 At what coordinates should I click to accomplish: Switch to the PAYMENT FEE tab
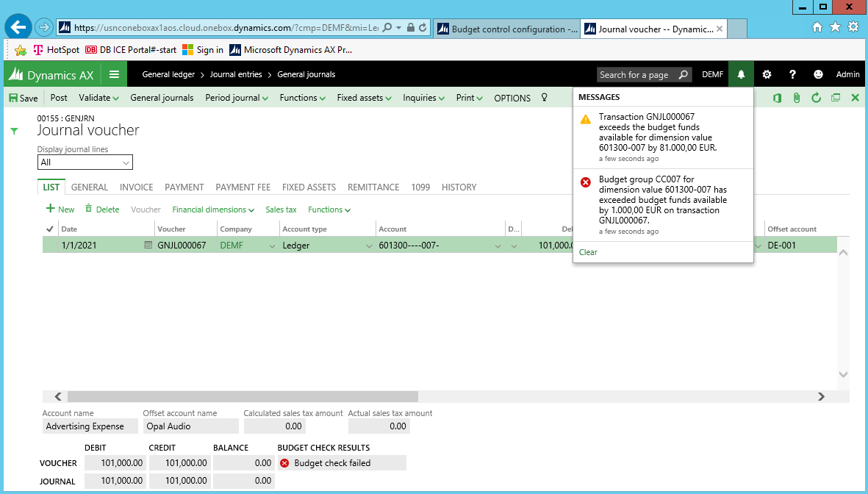(x=243, y=187)
